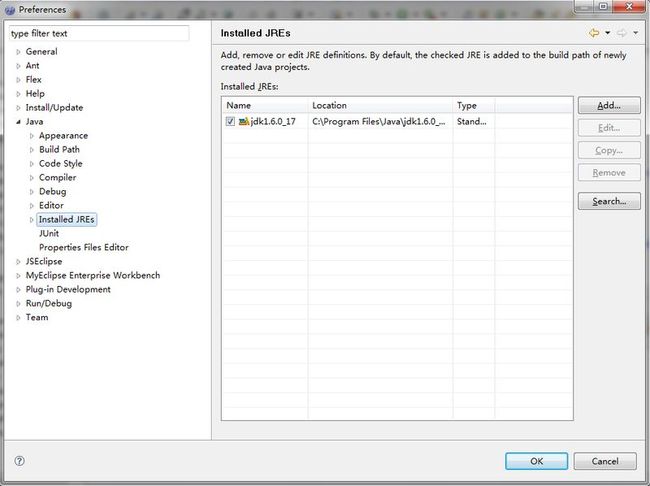The width and height of the screenshot is (650, 486).
Task: Expand the Run/Debug node arrow
Action: 18,304
